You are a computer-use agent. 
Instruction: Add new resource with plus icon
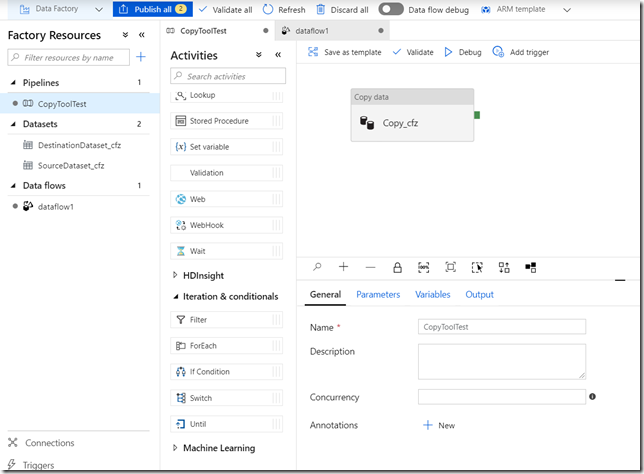click(x=141, y=57)
